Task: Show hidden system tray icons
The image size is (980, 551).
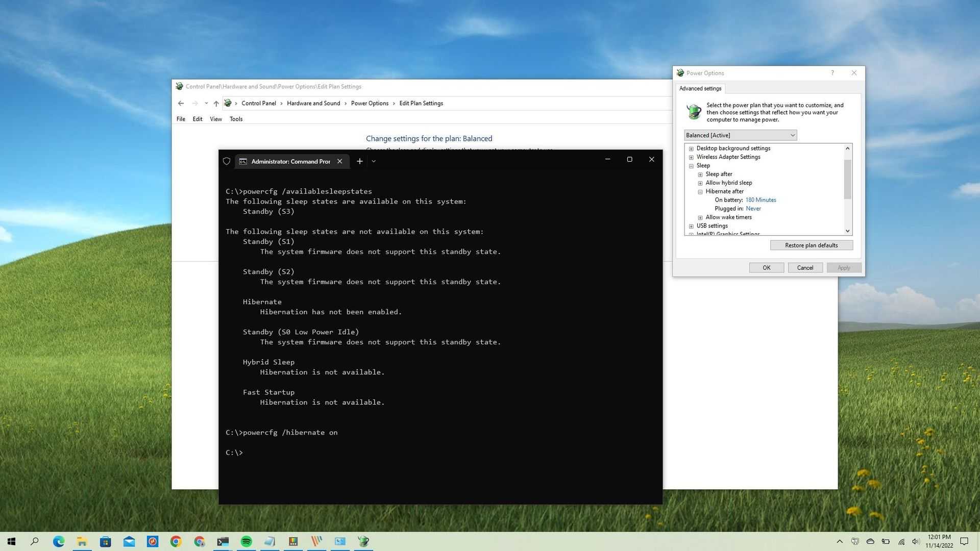Action: pos(840,541)
